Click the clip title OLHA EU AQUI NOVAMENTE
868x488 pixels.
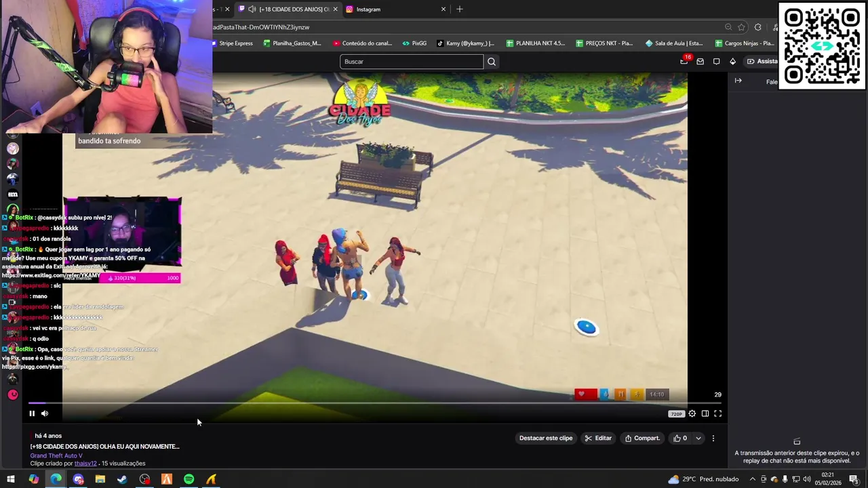pyautogui.click(x=105, y=447)
